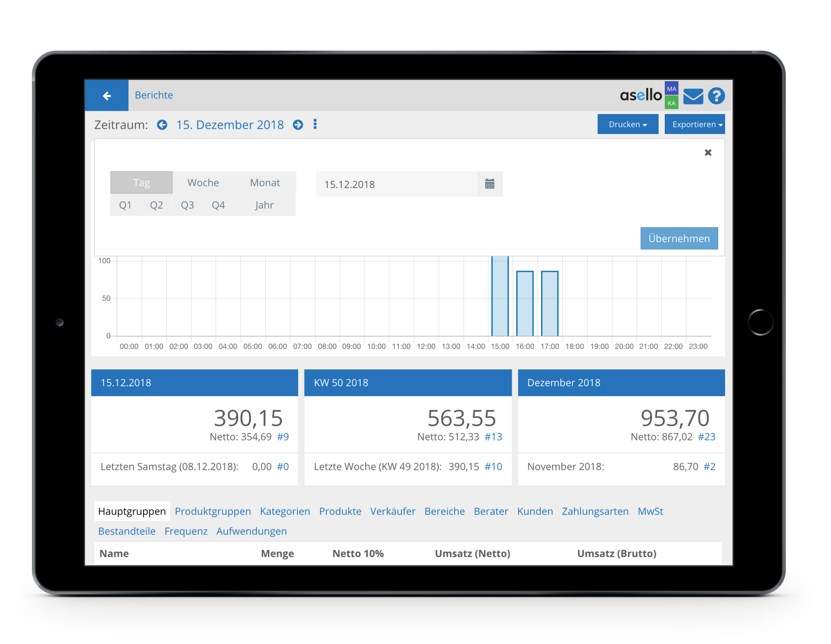Expand the Exportieren dropdown
This screenshot has width=831, height=644.
[695, 125]
